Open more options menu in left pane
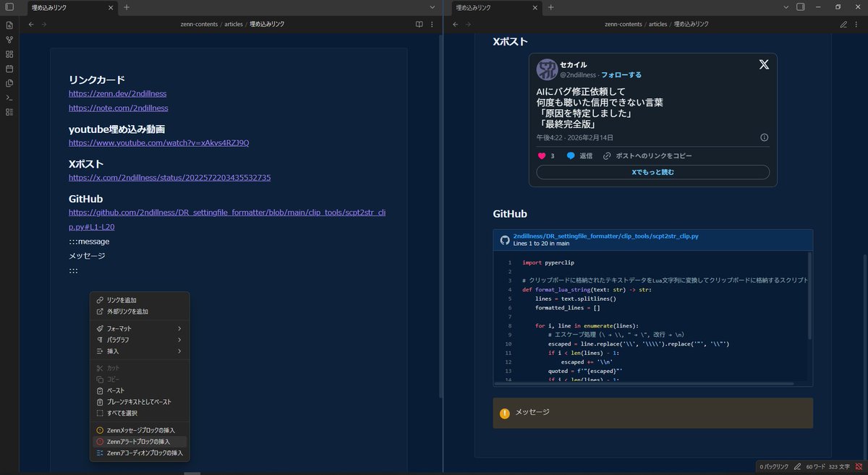Screen dimensions: 868x475 (432, 24)
